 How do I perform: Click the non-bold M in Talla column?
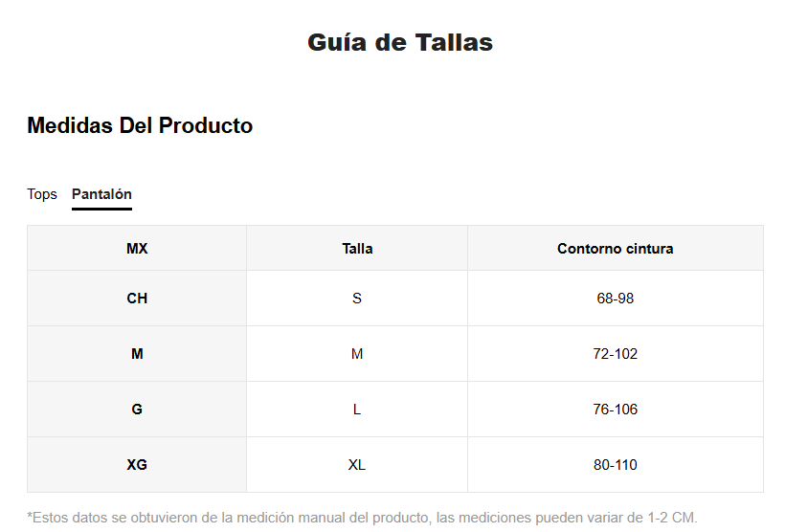click(357, 354)
